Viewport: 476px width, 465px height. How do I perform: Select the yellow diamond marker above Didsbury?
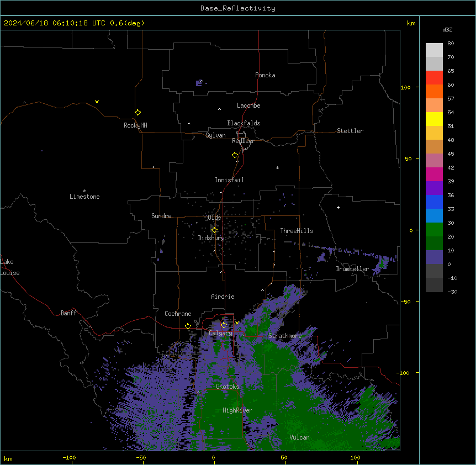[215, 230]
